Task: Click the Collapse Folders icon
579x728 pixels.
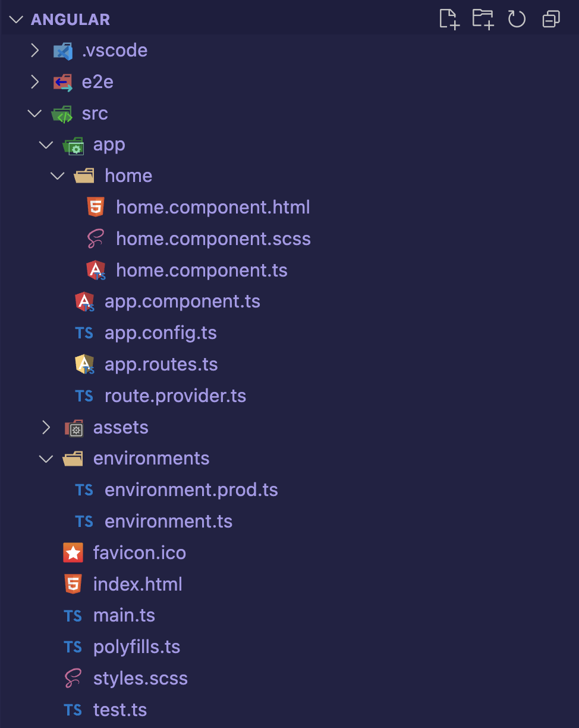Action: click(550, 18)
